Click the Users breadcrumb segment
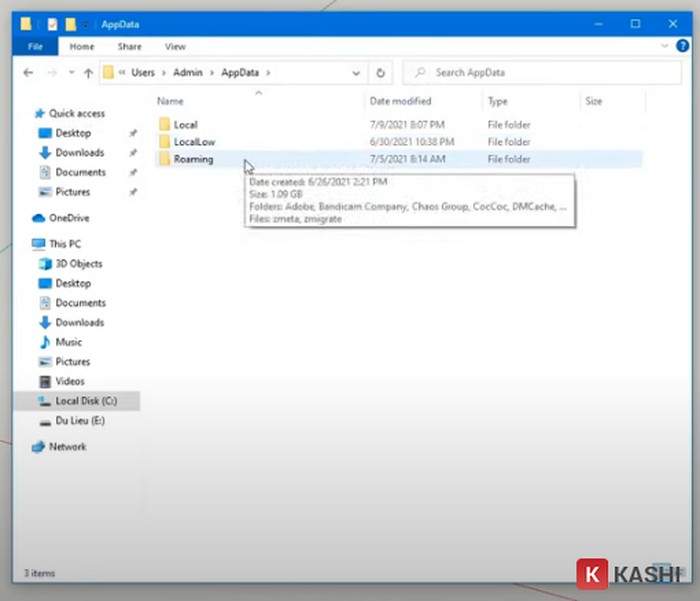The width and height of the screenshot is (700, 601). pos(143,72)
